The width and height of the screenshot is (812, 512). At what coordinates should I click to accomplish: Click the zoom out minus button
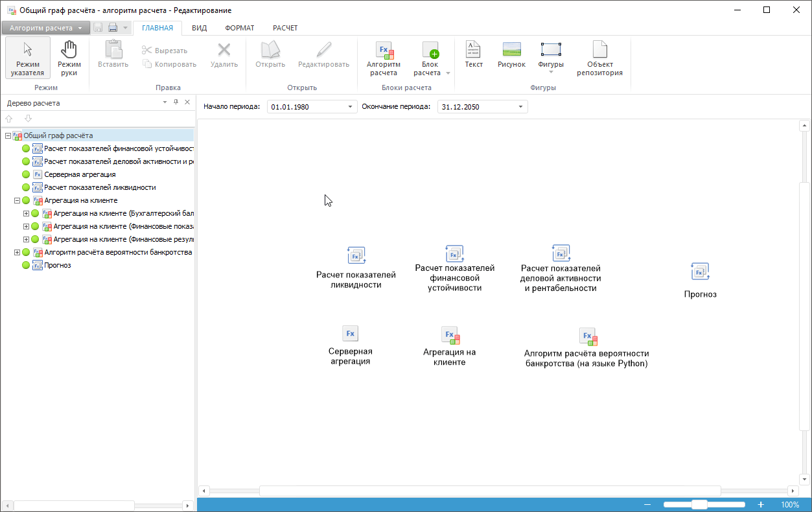(647, 505)
